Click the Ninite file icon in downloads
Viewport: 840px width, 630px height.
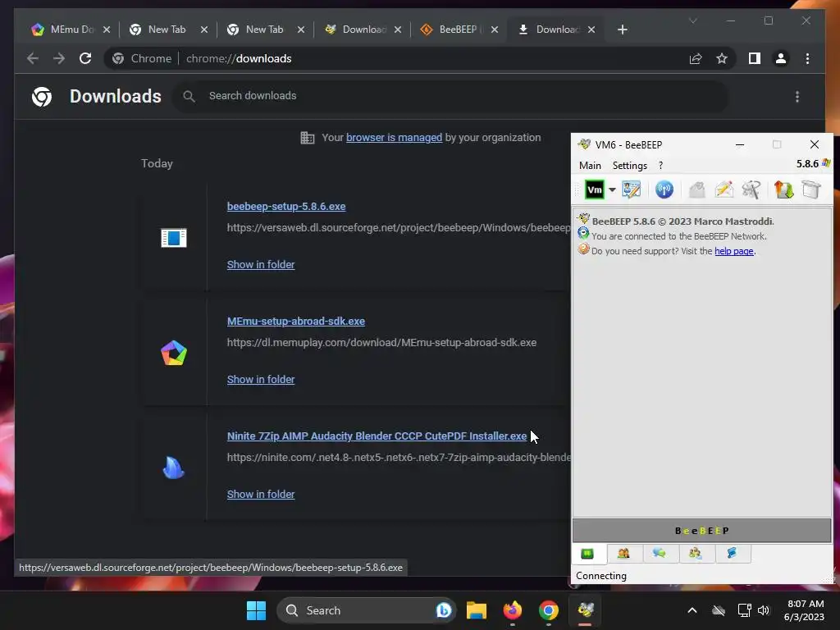coord(174,468)
